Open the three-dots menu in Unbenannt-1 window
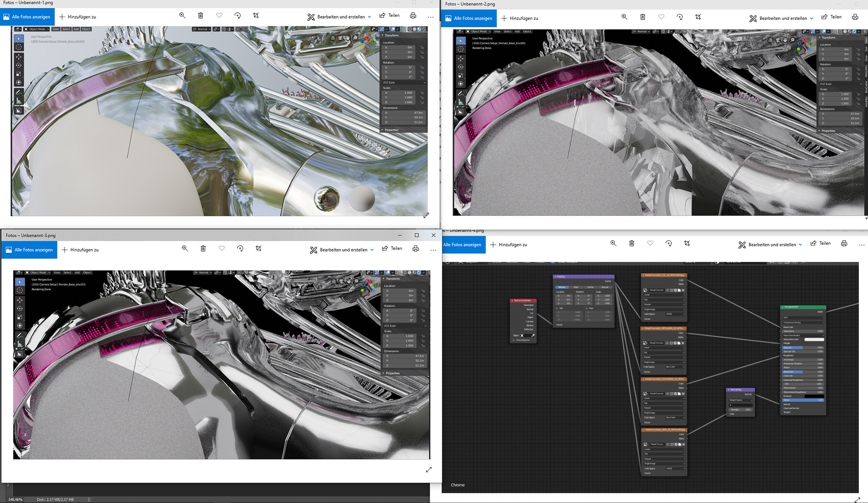Screen dimensions: 868x503 pyautogui.click(x=431, y=17)
